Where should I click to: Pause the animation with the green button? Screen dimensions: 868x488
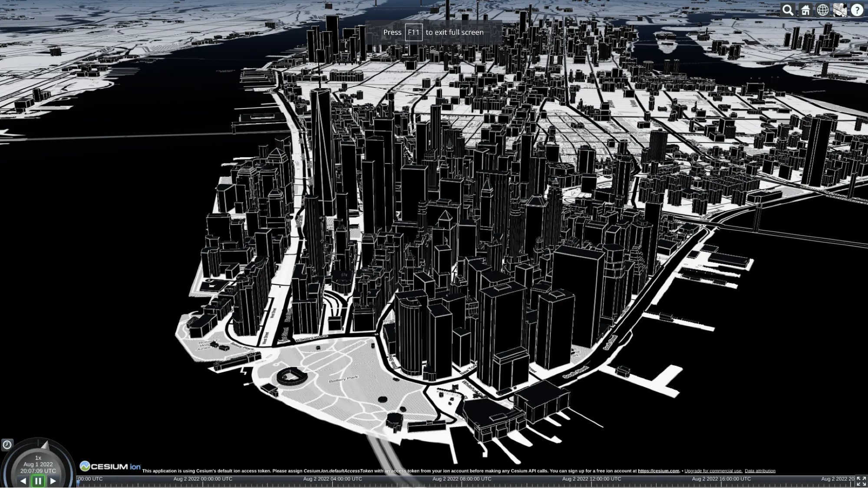coord(38,481)
